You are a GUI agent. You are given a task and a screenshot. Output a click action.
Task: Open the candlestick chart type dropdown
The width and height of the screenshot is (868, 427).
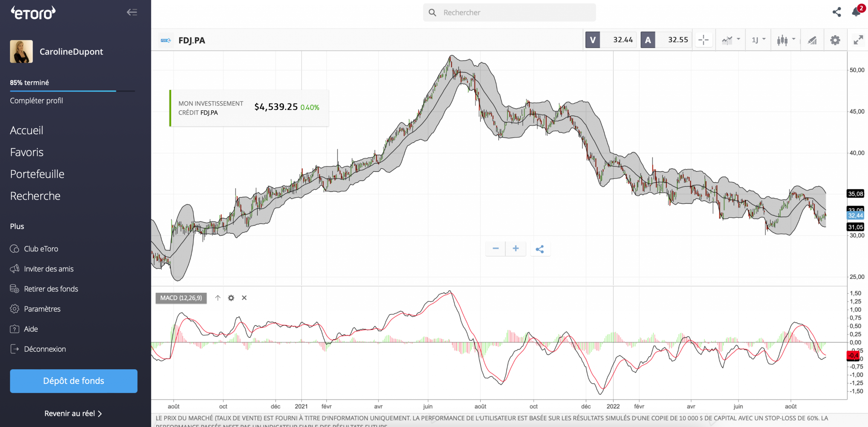pos(786,40)
